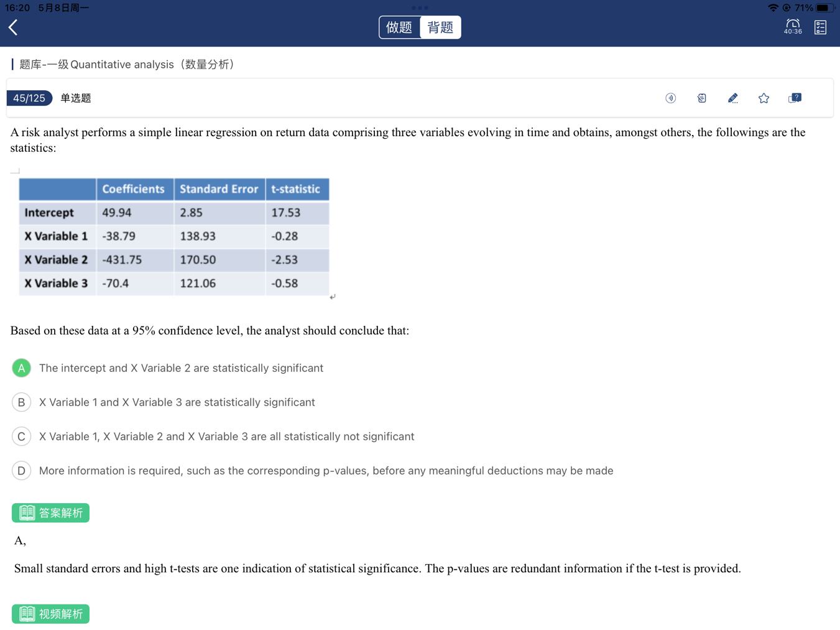The height and width of the screenshot is (630, 840).
Task: Select answer option B
Action: coord(22,402)
